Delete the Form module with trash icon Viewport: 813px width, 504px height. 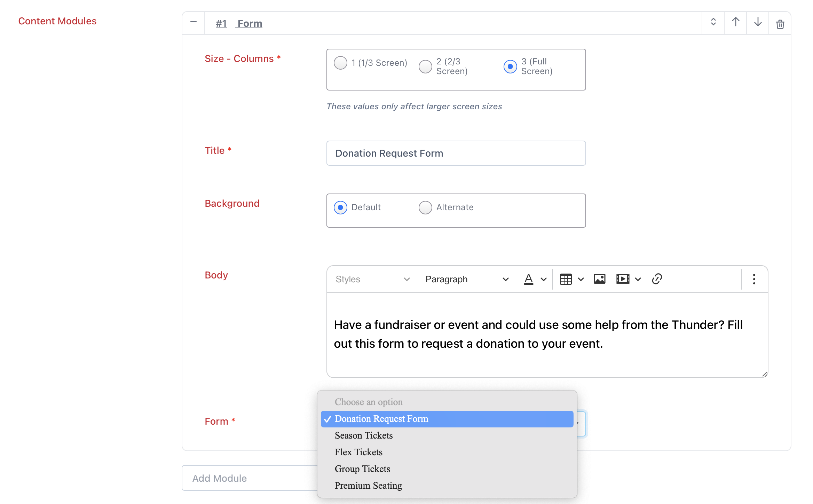click(x=780, y=24)
